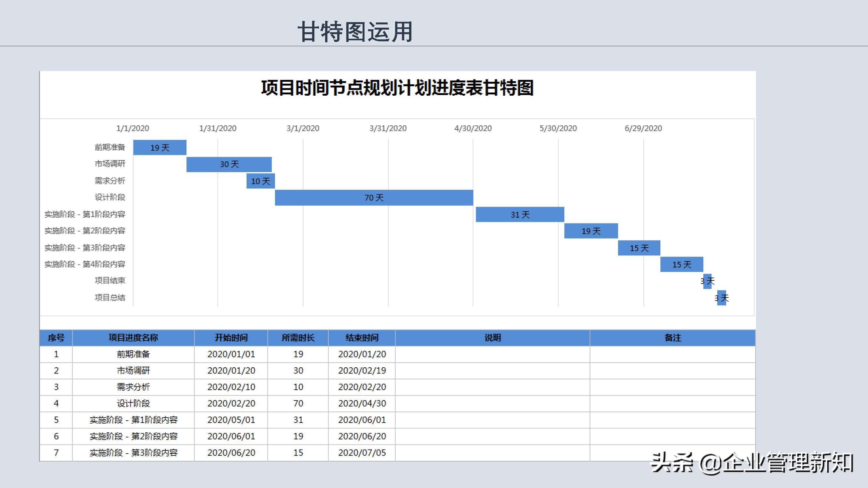Select the 19天 bar for 前期准备
Image resolution: width=868 pixels, height=488 pixels.
click(x=160, y=147)
